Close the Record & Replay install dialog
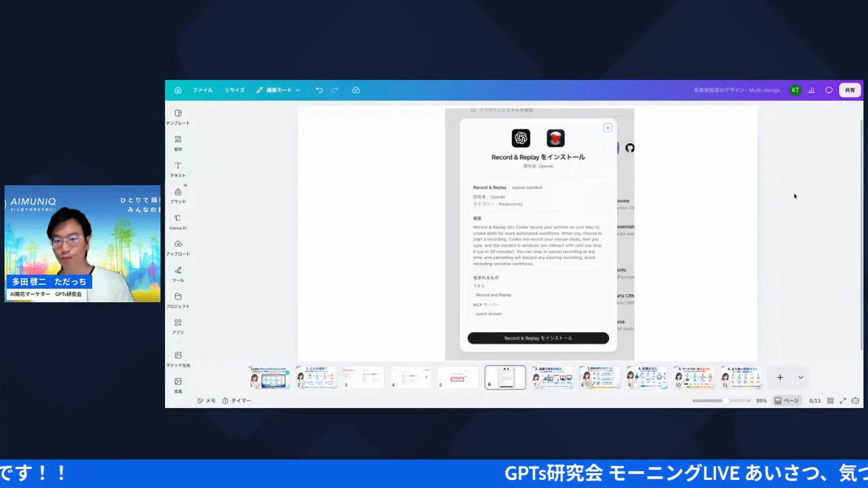Screen dimensions: 868x488 coord(608,127)
